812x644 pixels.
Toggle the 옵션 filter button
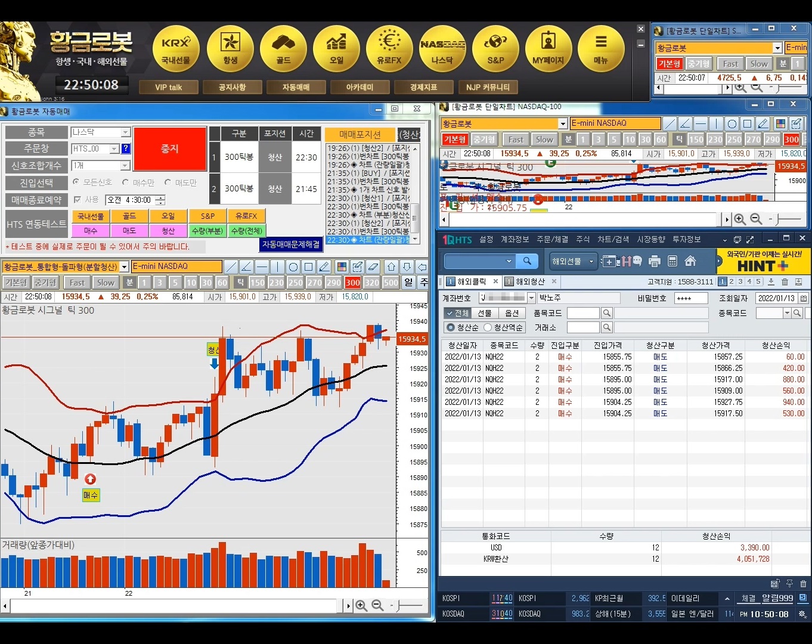click(512, 313)
